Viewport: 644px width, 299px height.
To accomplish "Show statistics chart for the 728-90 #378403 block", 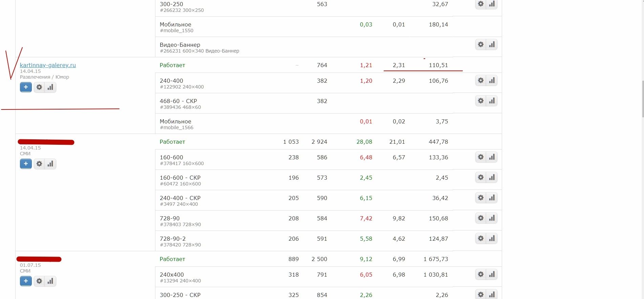I will coord(492,218).
